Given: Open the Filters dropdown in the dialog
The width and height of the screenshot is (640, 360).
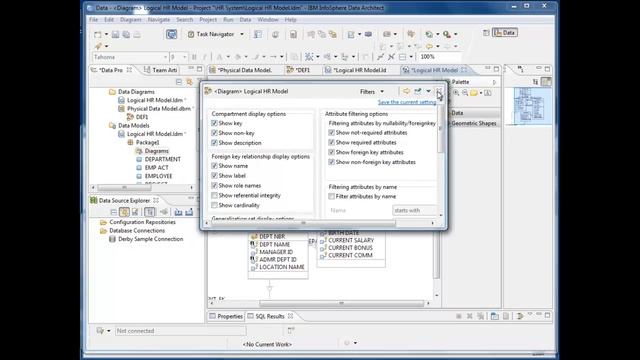Looking at the screenshot, I should coord(372,91).
